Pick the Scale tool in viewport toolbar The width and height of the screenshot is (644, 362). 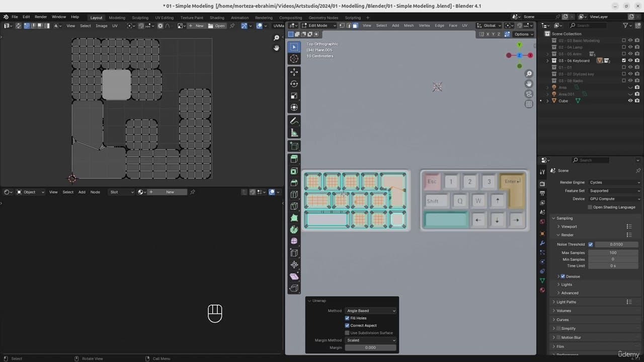pos(294,96)
